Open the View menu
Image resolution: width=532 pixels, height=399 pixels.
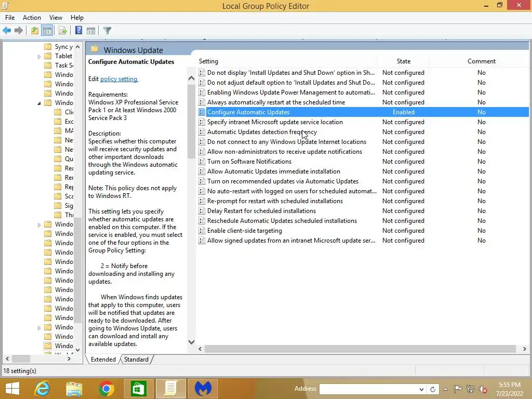coord(56,18)
